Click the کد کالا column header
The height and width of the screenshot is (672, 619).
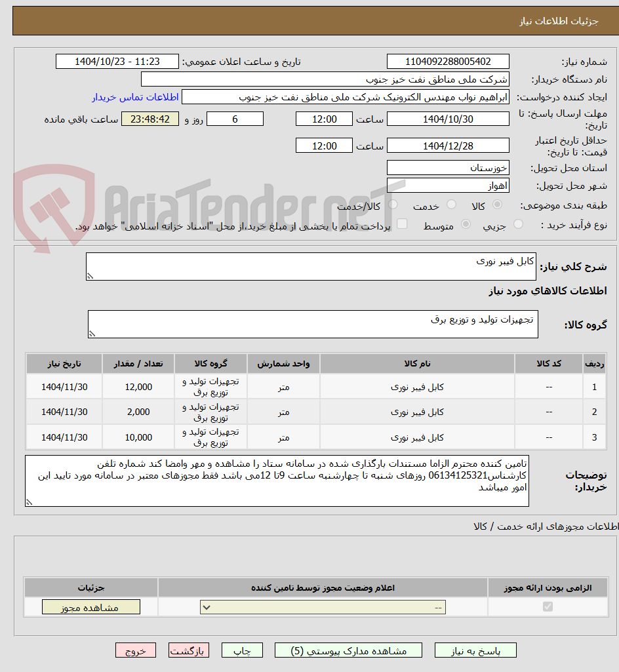coord(549,363)
